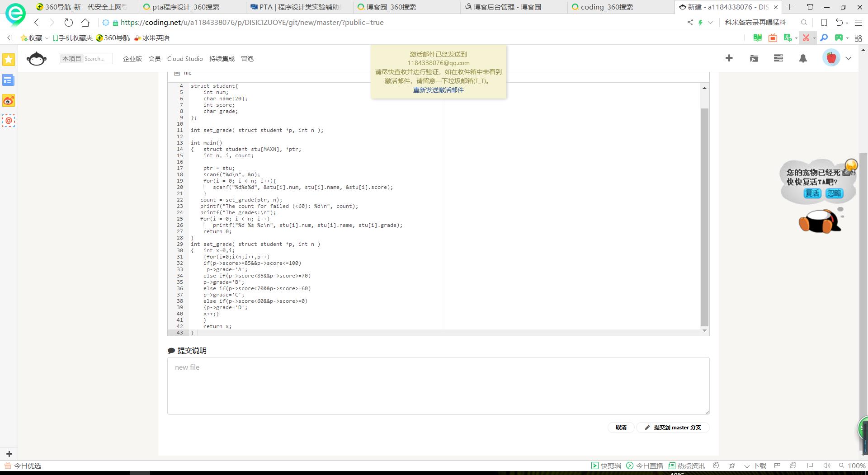Open the mail stamp sidebar icon
The image size is (868, 475).
[x=9, y=121]
